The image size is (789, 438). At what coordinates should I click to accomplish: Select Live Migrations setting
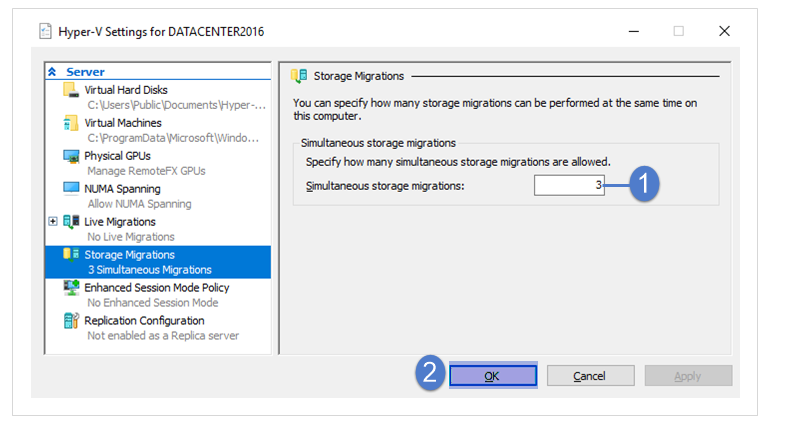tap(120, 222)
